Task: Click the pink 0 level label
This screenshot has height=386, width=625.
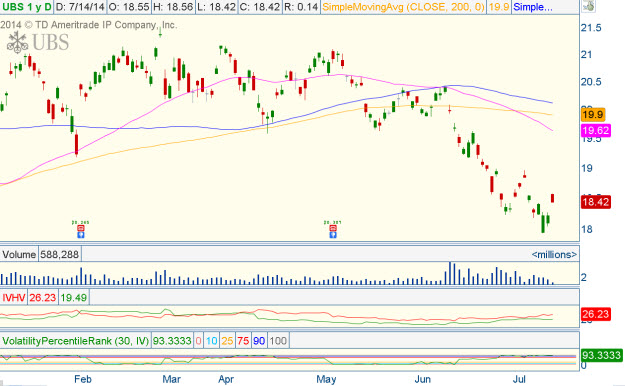Action: coord(199,341)
